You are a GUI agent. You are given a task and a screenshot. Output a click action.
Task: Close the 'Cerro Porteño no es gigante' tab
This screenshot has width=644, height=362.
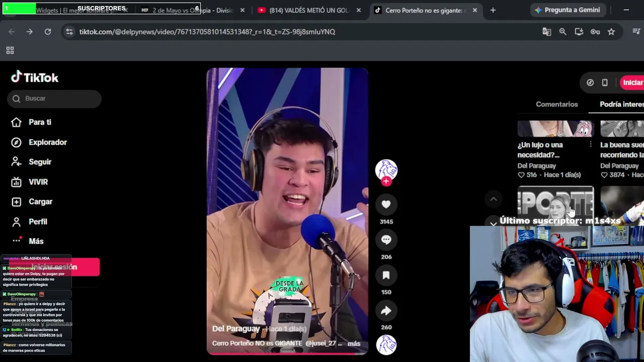tap(474, 10)
